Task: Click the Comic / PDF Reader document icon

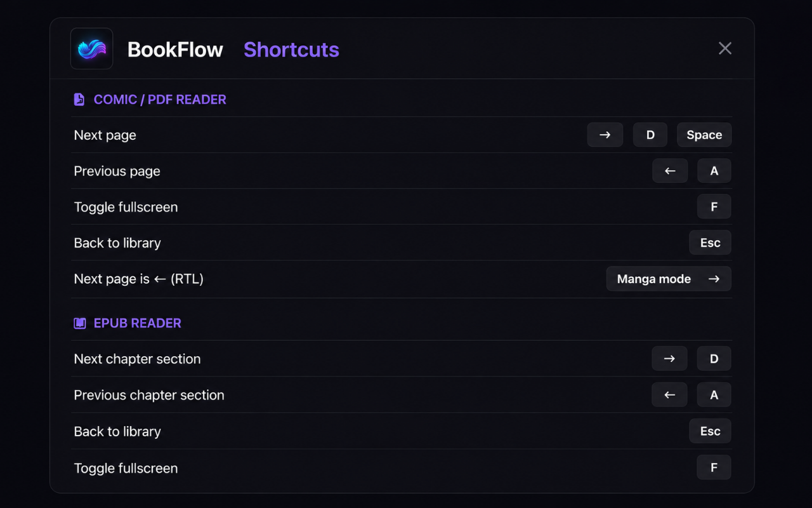Action: (79, 100)
